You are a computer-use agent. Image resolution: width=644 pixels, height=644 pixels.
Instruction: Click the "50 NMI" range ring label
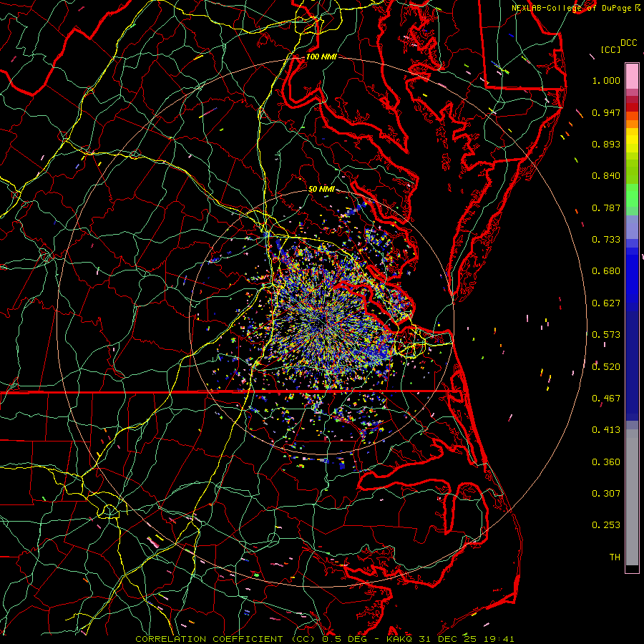coord(321,190)
